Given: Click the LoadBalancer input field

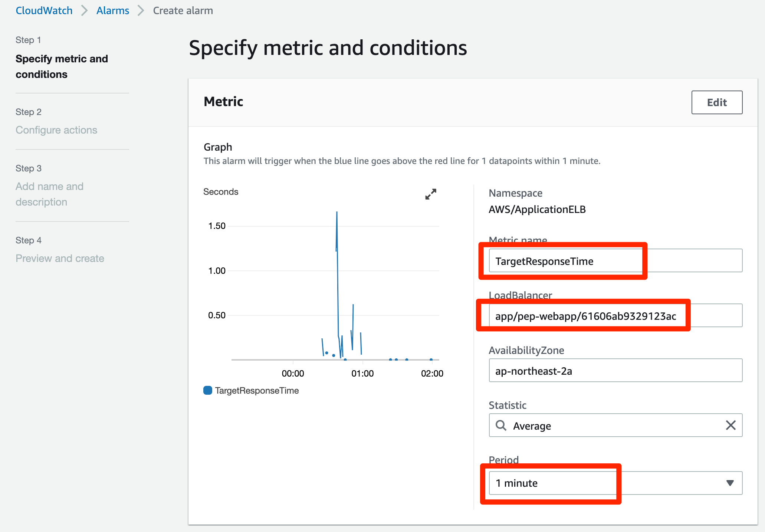Looking at the screenshot, I should [615, 316].
